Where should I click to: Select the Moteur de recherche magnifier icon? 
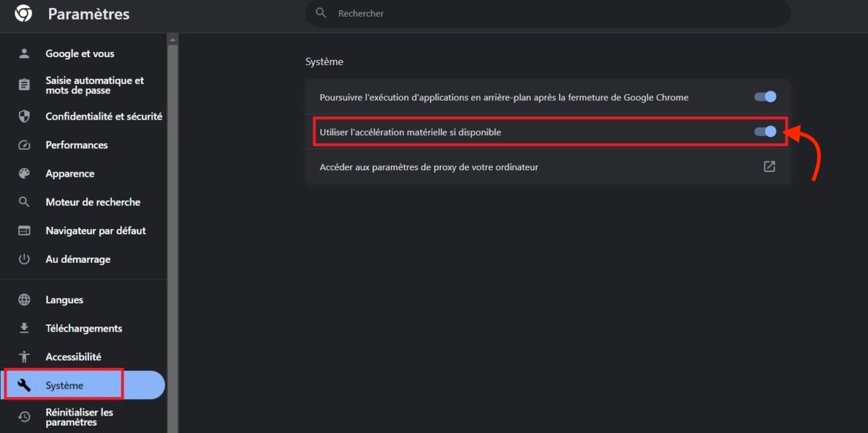pyautogui.click(x=24, y=201)
